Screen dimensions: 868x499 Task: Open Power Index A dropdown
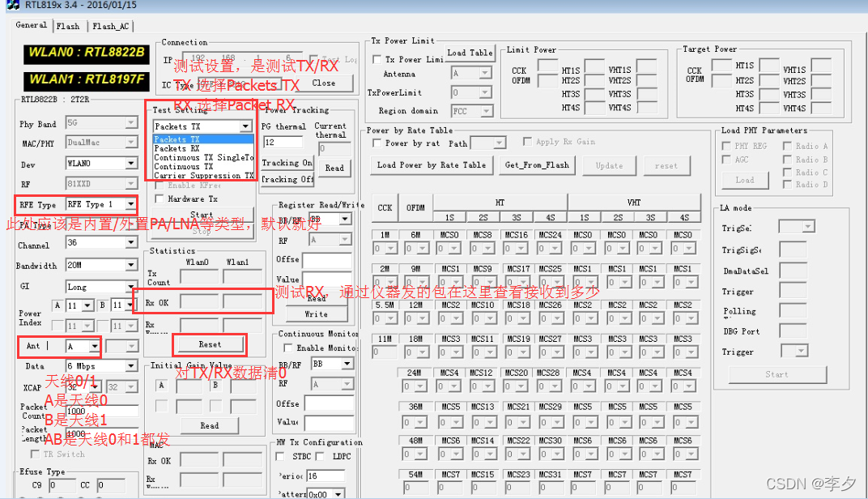tap(87, 305)
